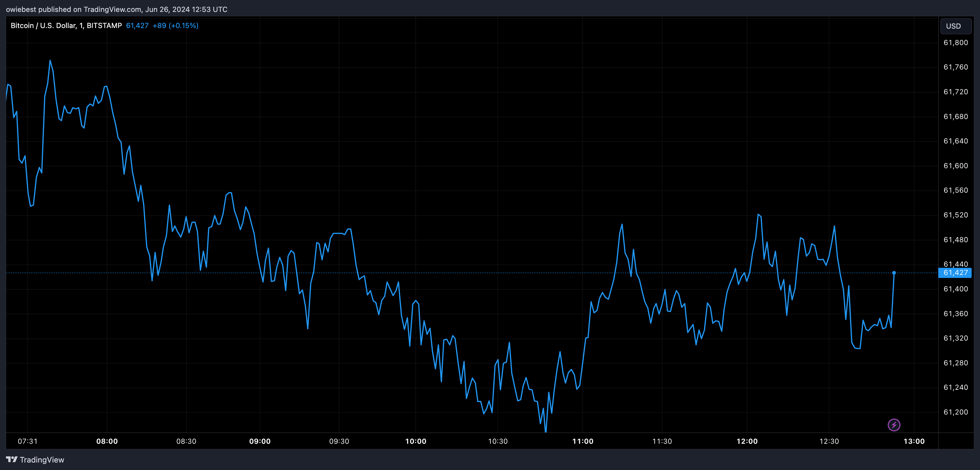The width and height of the screenshot is (980, 470).
Task: Click the 11:00 time axis label
Action: coord(583,441)
